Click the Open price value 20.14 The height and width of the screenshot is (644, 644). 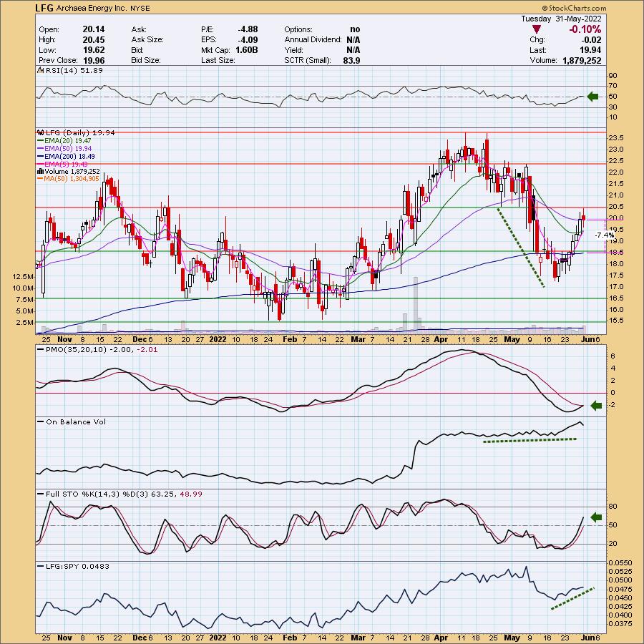pos(94,29)
